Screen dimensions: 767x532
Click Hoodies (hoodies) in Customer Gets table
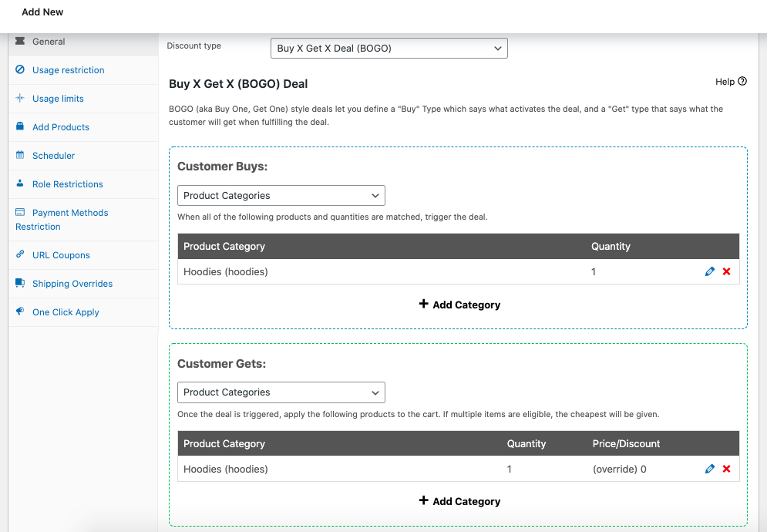tap(226, 469)
